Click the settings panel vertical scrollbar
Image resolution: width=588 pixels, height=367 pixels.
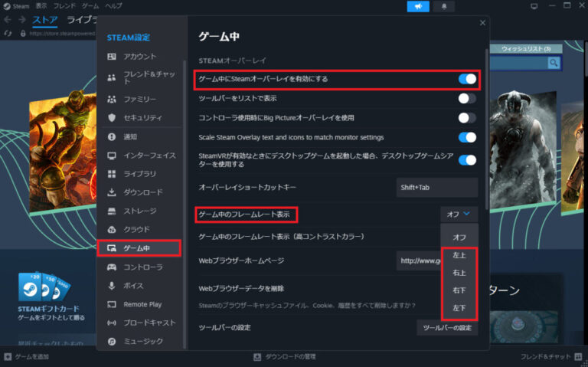[487, 129]
